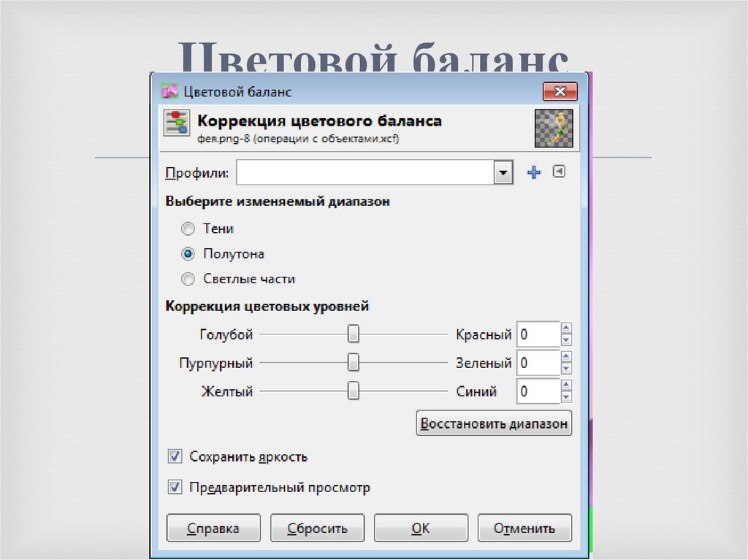Select the Тени range
The height and width of the screenshot is (560, 748).
[188, 229]
